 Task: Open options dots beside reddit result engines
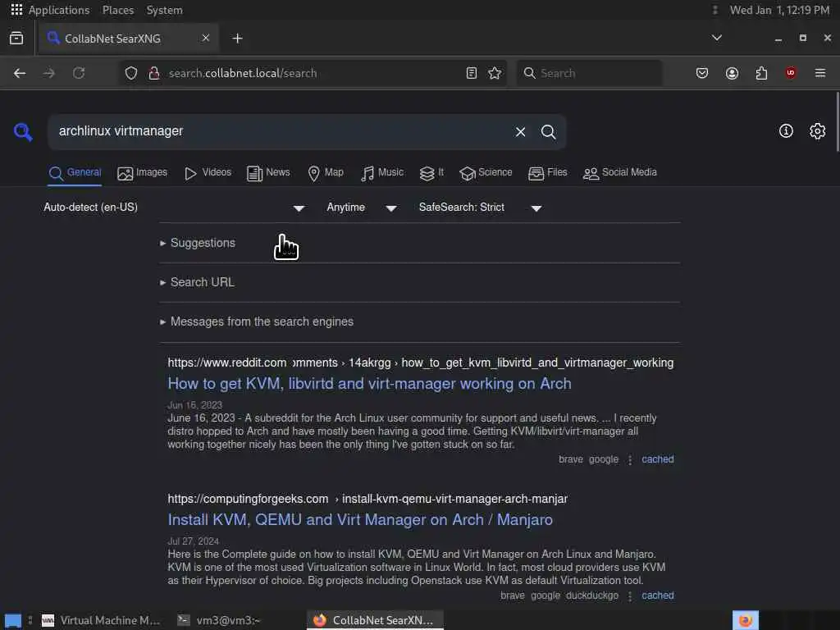tap(630, 459)
